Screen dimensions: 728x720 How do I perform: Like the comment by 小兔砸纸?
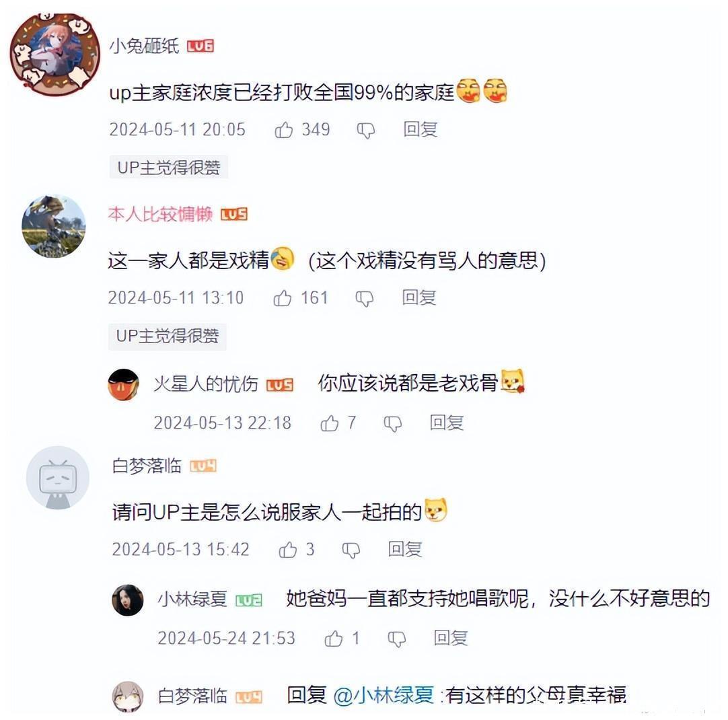[x=284, y=130]
